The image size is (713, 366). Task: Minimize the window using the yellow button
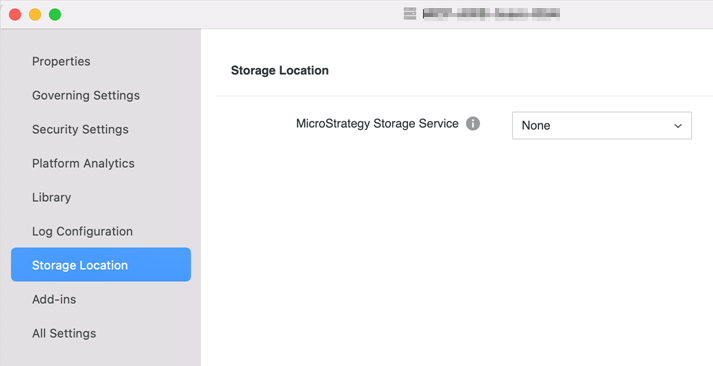coord(35,15)
